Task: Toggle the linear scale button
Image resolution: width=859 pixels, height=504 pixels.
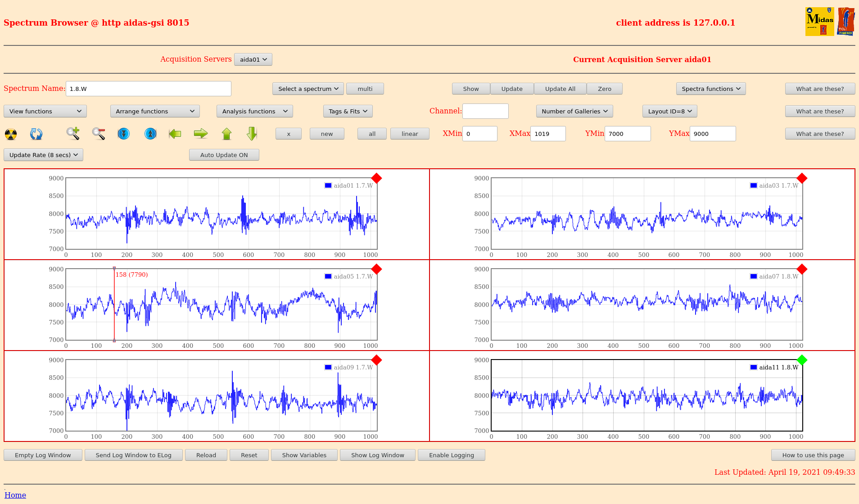Action: pyautogui.click(x=409, y=134)
